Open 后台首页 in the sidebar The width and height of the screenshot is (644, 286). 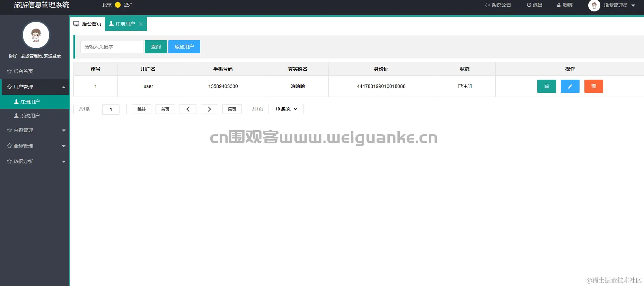[x=35, y=71]
